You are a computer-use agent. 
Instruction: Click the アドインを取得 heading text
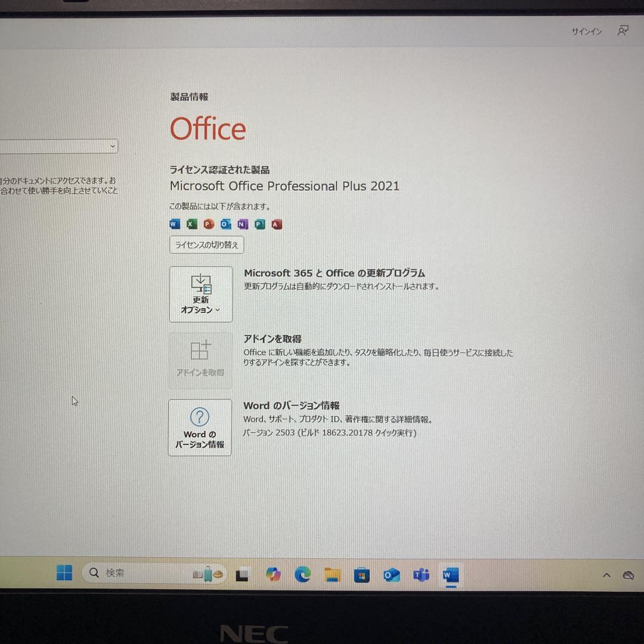(x=273, y=339)
